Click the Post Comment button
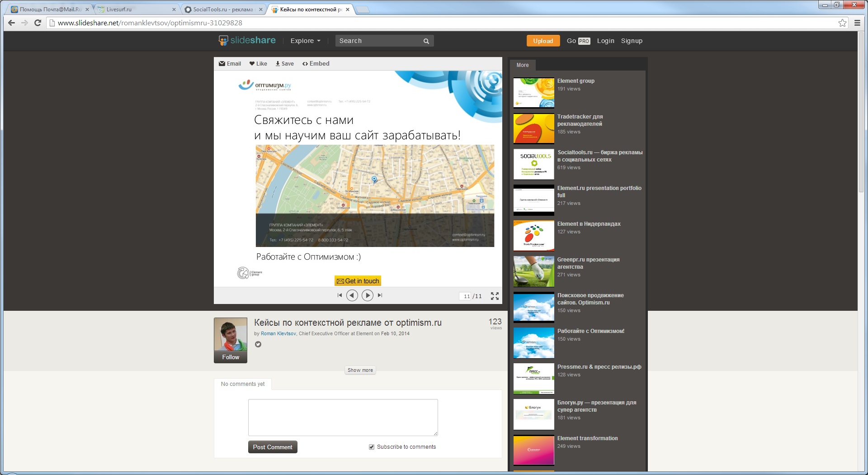 [273, 447]
